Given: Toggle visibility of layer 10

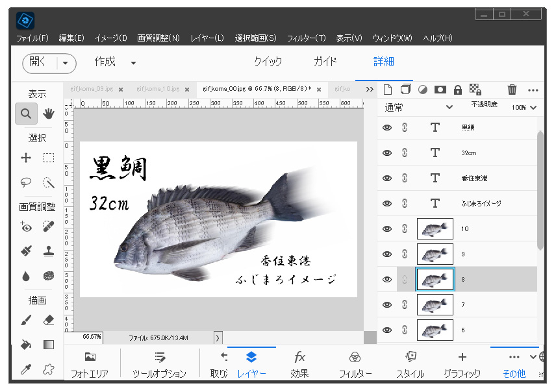Looking at the screenshot, I should pos(387,228).
